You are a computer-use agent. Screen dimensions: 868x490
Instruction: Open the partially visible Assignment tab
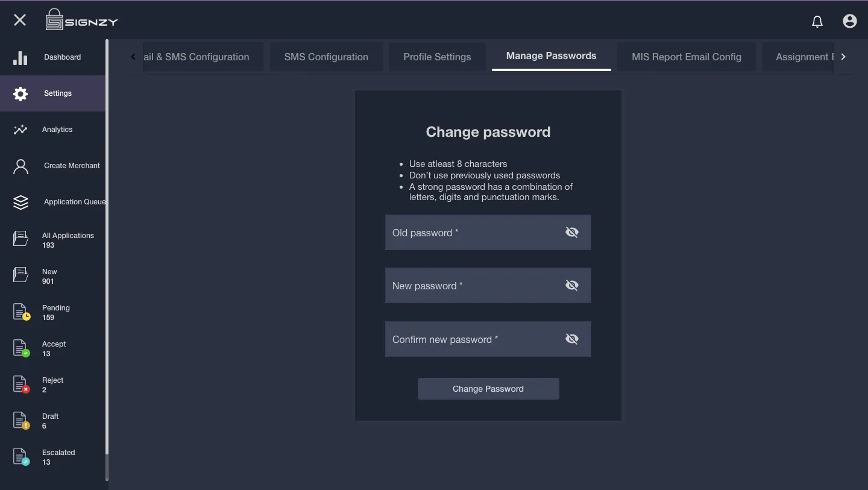[798, 57]
